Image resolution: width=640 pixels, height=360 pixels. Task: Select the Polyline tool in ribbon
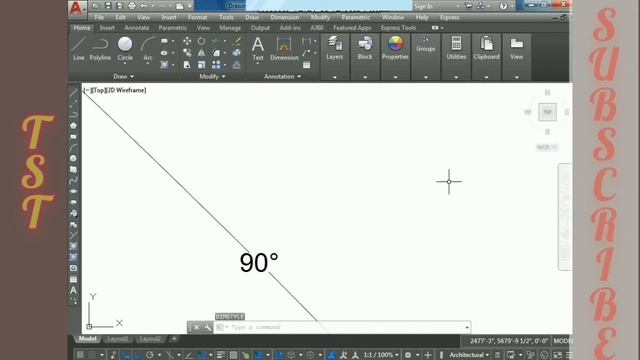pyautogui.click(x=100, y=48)
